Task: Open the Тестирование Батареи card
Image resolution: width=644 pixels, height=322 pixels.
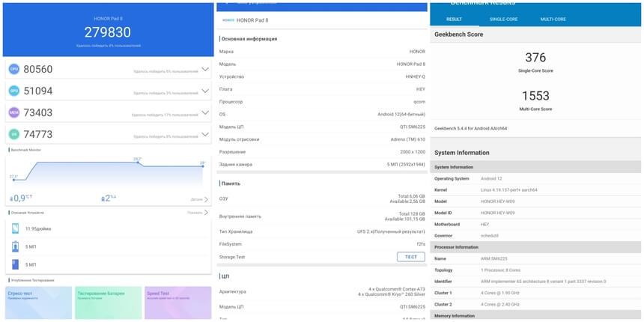Action: coord(108,302)
